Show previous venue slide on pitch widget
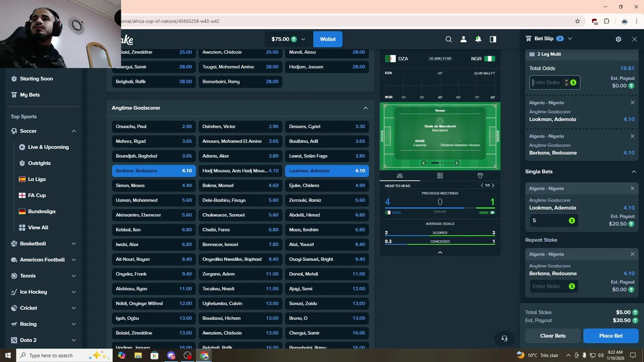This screenshot has height=362, width=644. point(424,163)
